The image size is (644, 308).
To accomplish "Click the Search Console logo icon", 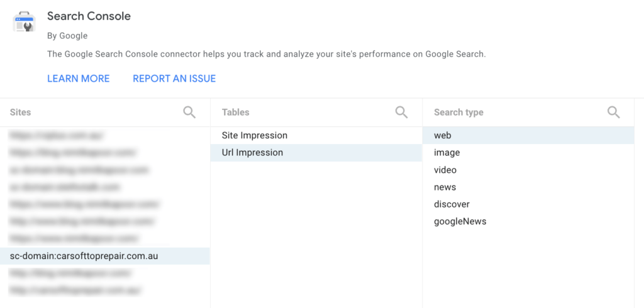I will pyautogui.click(x=25, y=22).
